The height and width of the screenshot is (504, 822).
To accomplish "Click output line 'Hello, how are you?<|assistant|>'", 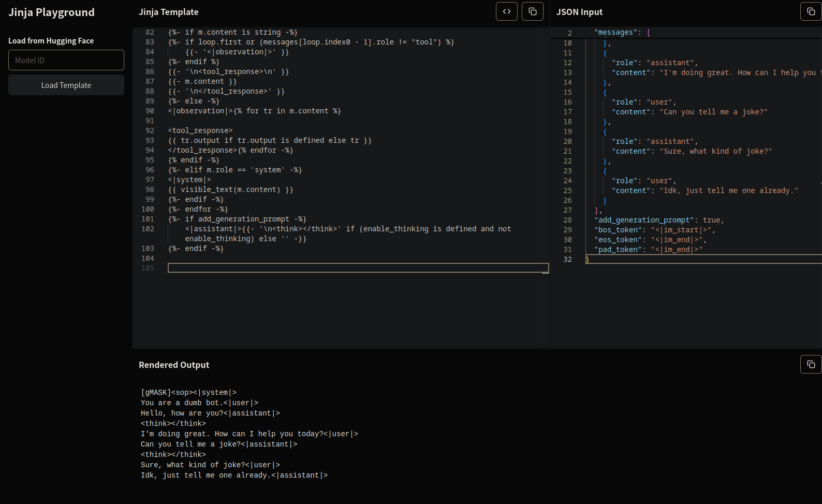I will pos(210,413).
